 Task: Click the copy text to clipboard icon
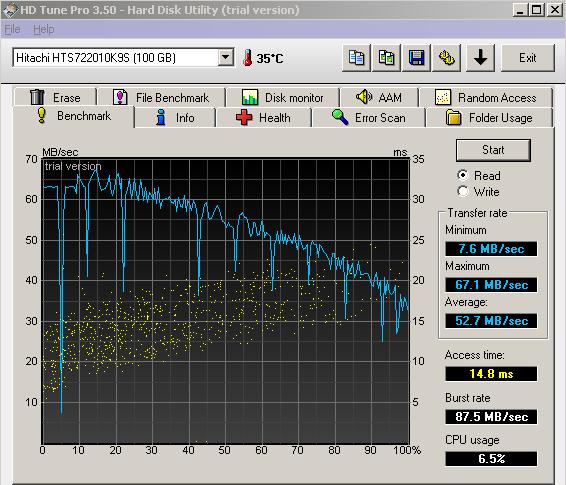coord(356,58)
